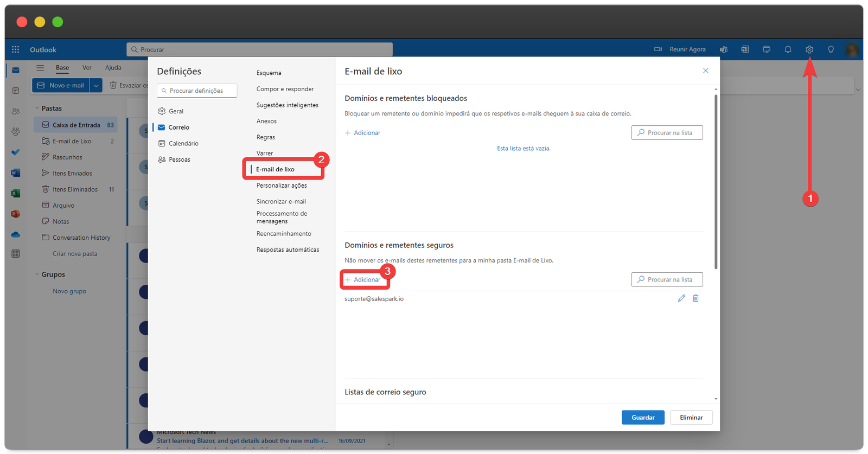Open the Regras settings item
Screen dimensions: 868x454
point(266,137)
